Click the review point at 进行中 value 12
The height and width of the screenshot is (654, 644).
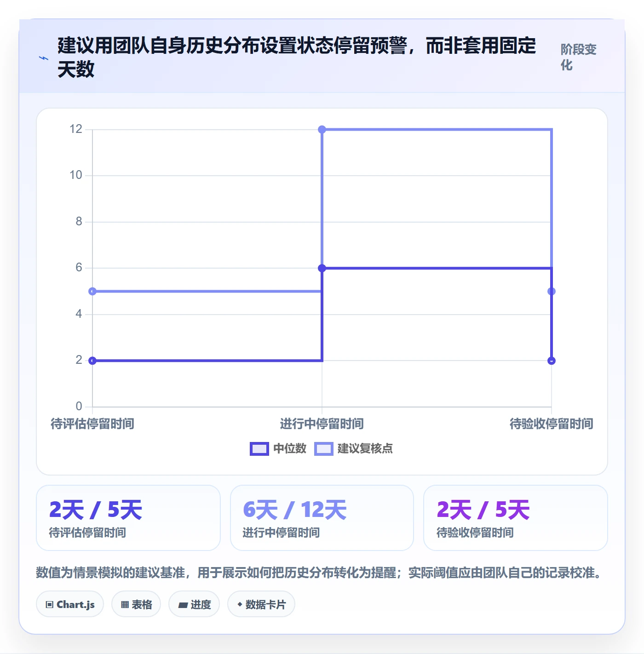point(322,130)
